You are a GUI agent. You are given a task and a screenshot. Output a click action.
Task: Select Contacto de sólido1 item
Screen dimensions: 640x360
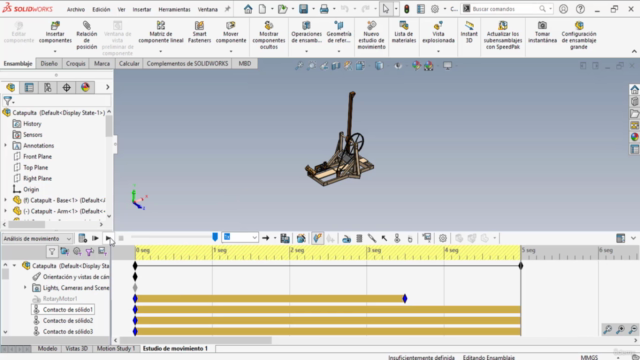click(x=63, y=309)
